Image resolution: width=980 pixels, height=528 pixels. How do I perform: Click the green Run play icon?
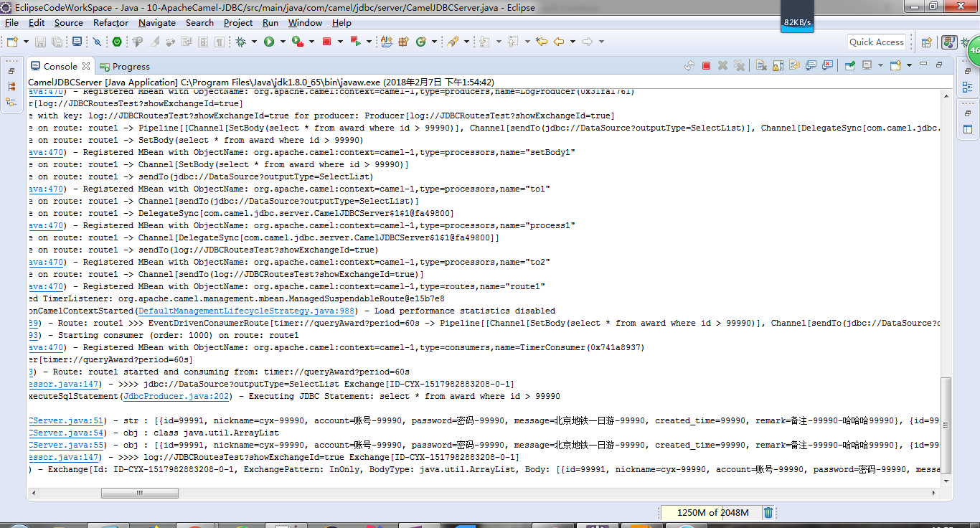269,42
